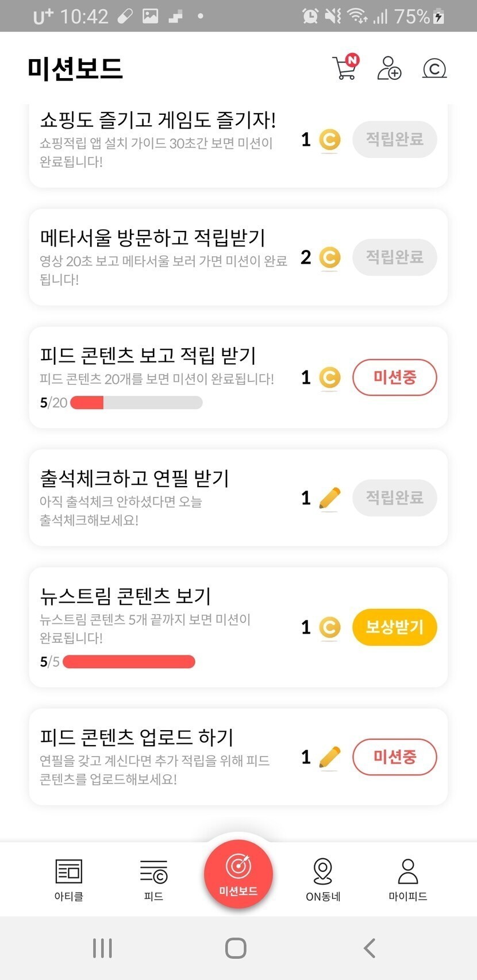Screen dimensions: 477x980
Task: Open the shopping cart icon
Action: click(x=345, y=68)
